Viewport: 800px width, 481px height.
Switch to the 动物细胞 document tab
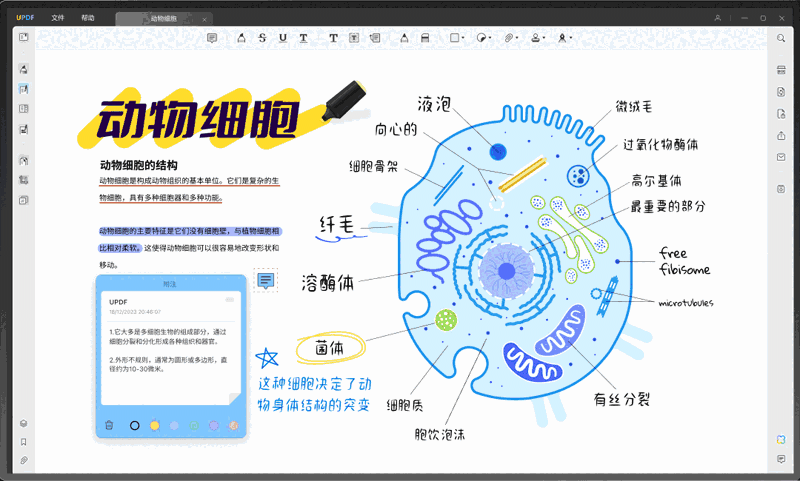pyautogui.click(x=163, y=19)
